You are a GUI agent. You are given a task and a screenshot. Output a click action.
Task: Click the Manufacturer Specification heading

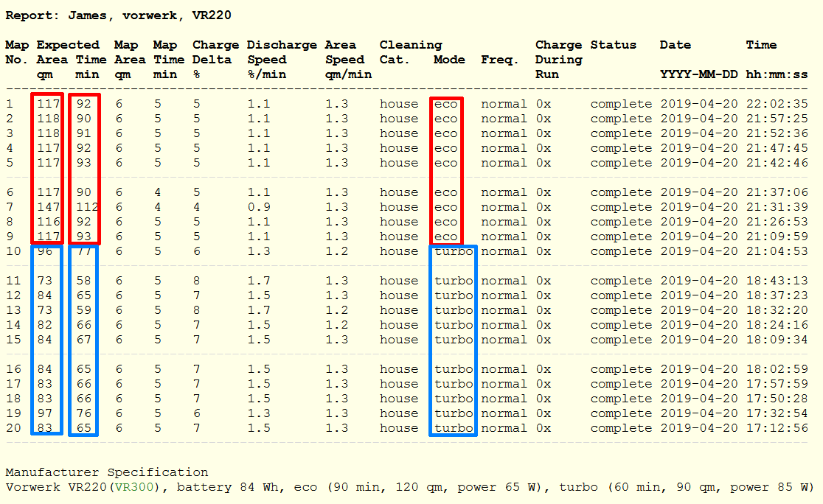point(106,472)
